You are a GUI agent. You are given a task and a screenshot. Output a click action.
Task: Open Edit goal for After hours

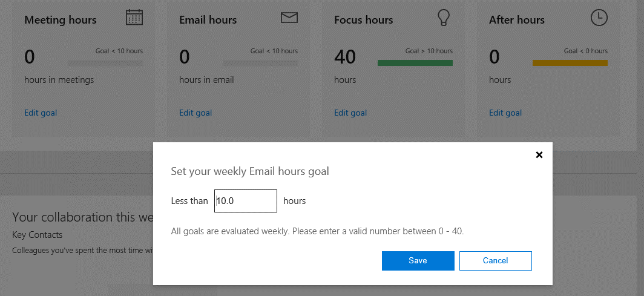pos(505,113)
